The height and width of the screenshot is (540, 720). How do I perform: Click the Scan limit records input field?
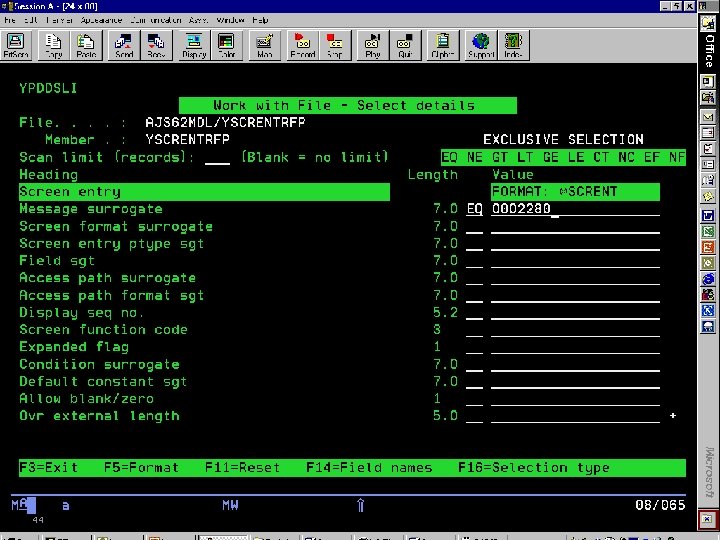(x=217, y=158)
